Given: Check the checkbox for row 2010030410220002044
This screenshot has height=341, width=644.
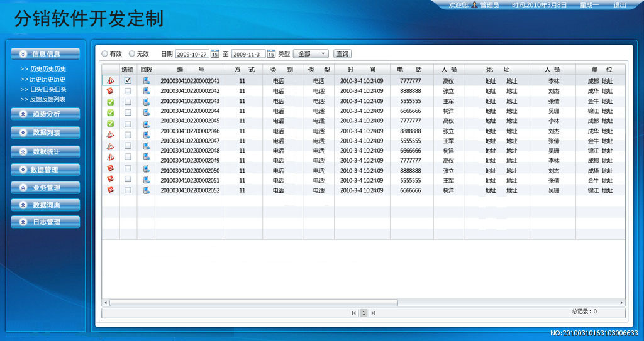Looking at the screenshot, I should (x=128, y=112).
